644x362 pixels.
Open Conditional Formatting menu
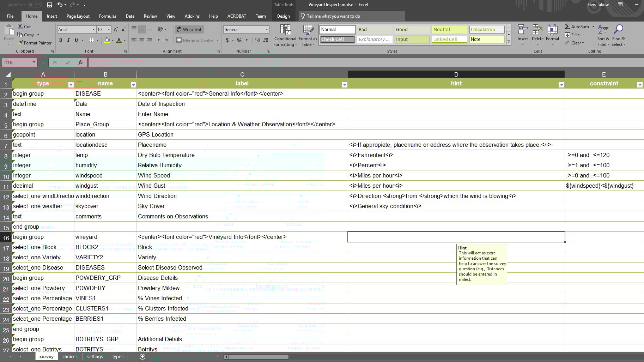click(285, 35)
